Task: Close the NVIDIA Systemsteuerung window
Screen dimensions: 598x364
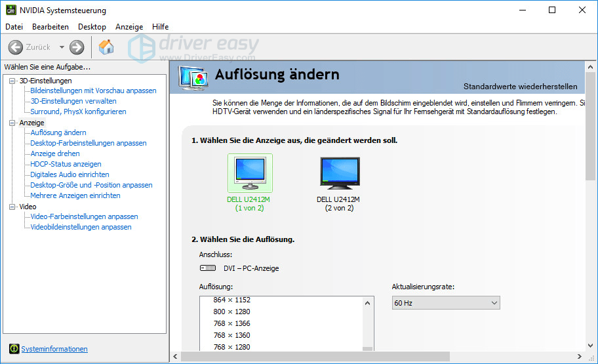Action: tap(582, 10)
